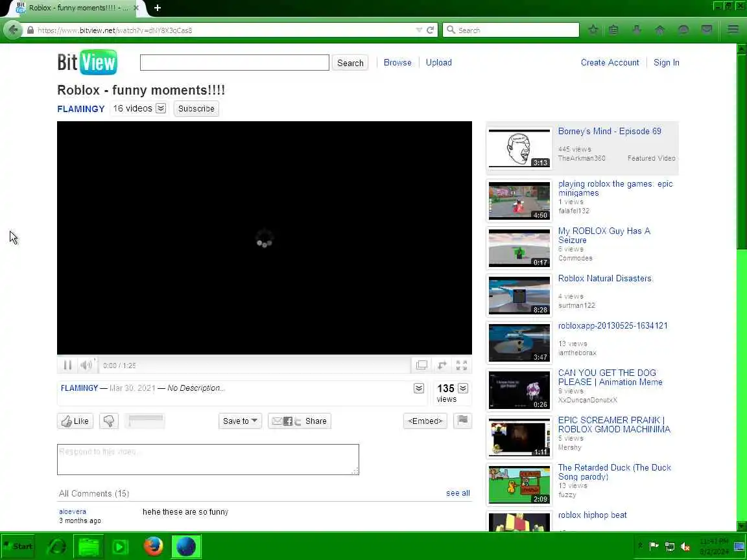Image resolution: width=747 pixels, height=560 pixels.
Task: Click Create Account link
Action: click(x=610, y=62)
